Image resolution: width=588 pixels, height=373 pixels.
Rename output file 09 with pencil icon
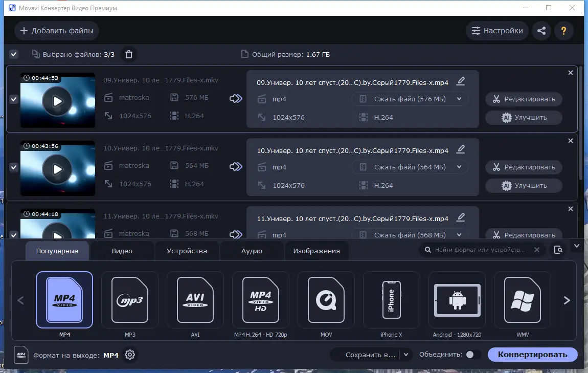(x=461, y=81)
